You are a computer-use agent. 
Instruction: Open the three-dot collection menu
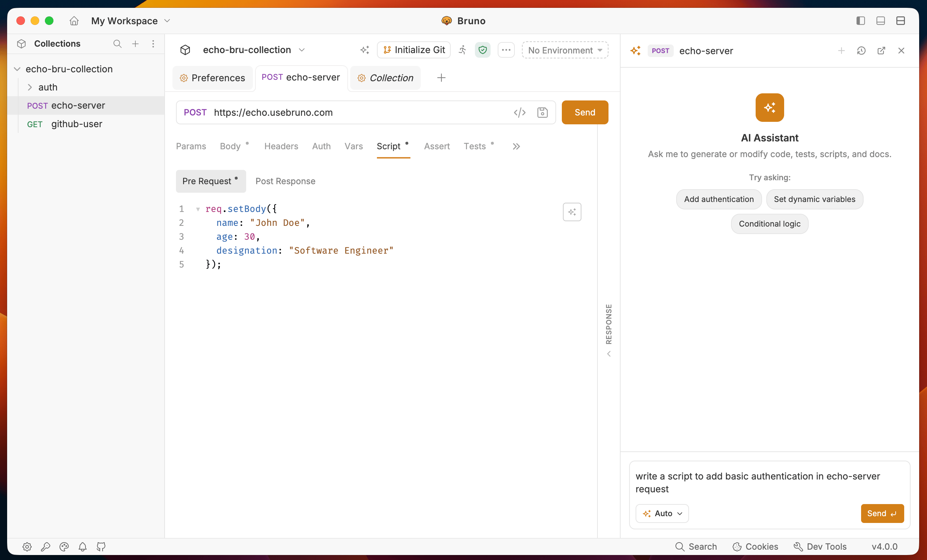point(506,50)
